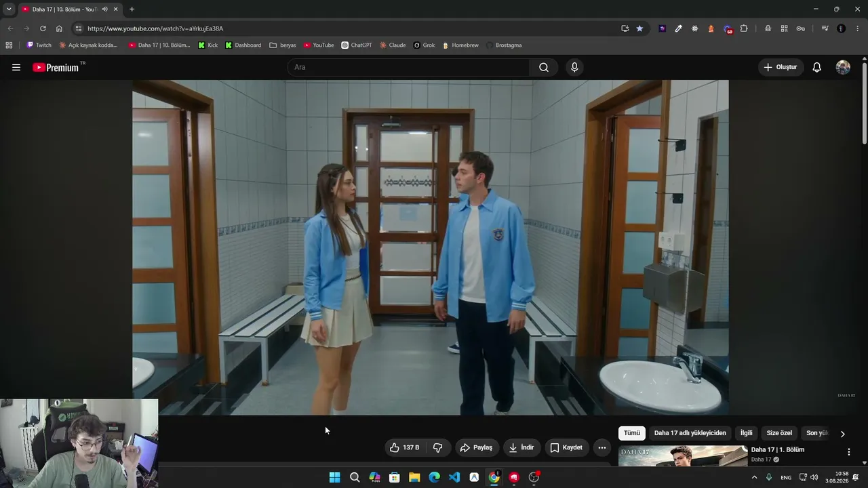Show more filter chips with right arrow
868x488 pixels.
coord(843,434)
